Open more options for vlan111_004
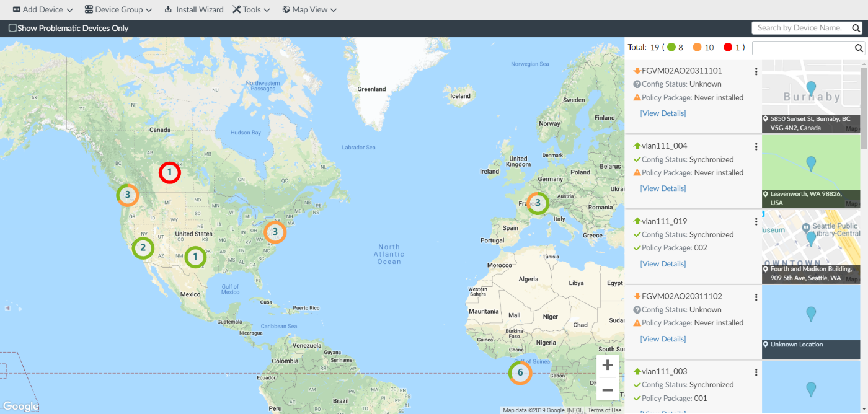868x414 pixels. (x=756, y=147)
